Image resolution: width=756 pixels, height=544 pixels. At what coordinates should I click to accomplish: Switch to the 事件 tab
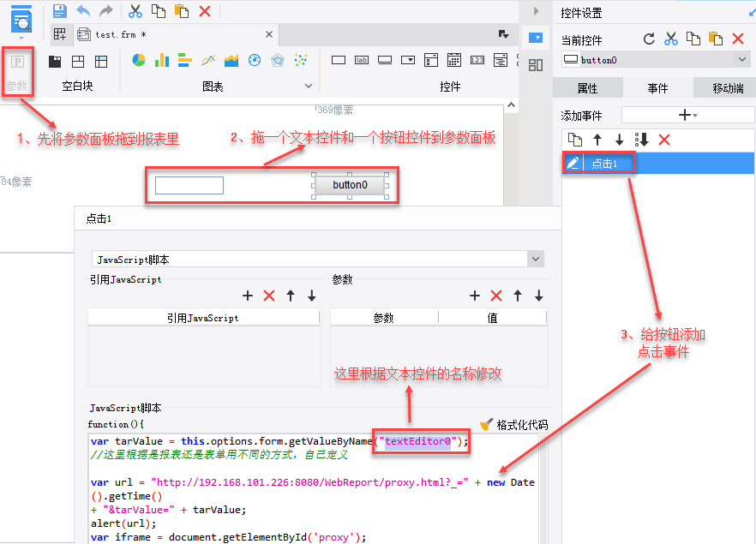[x=657, y=88]
